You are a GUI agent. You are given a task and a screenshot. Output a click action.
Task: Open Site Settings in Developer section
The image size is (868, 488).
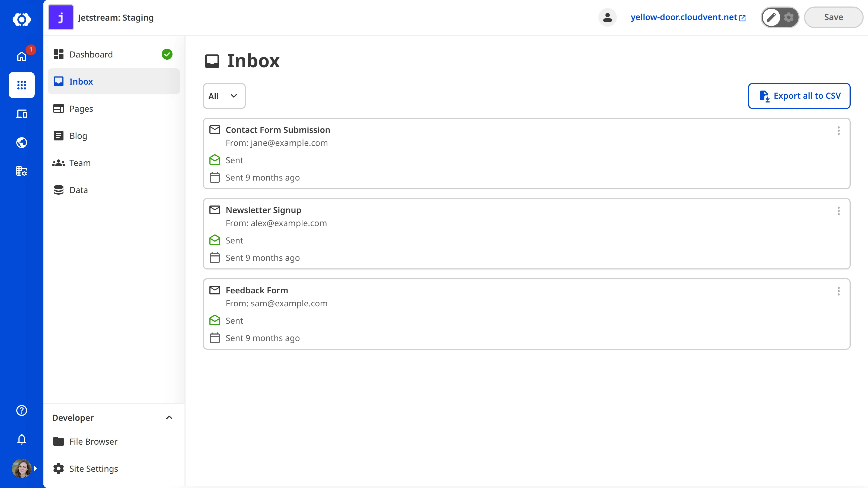coord(114,468)
